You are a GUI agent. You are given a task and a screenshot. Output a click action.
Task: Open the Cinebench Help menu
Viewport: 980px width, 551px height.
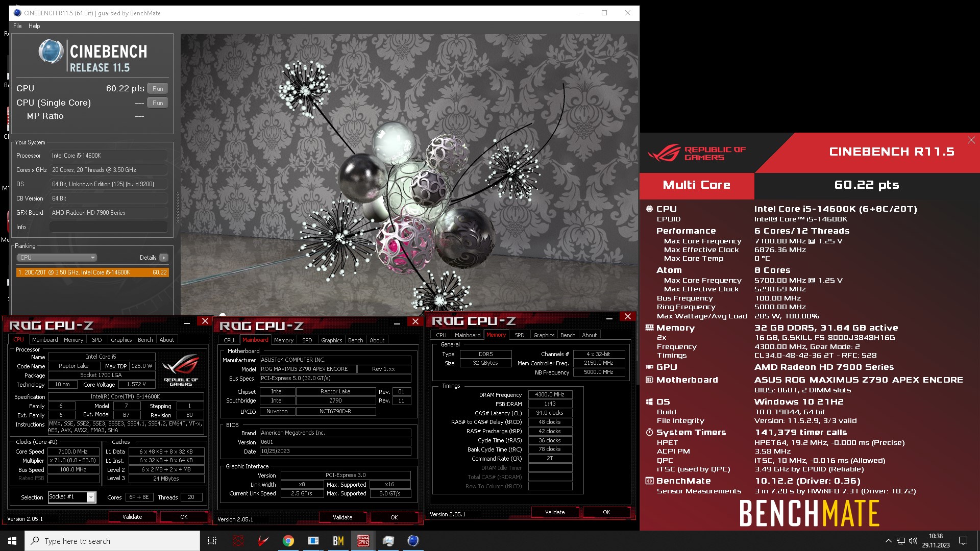tap(34, 26)
